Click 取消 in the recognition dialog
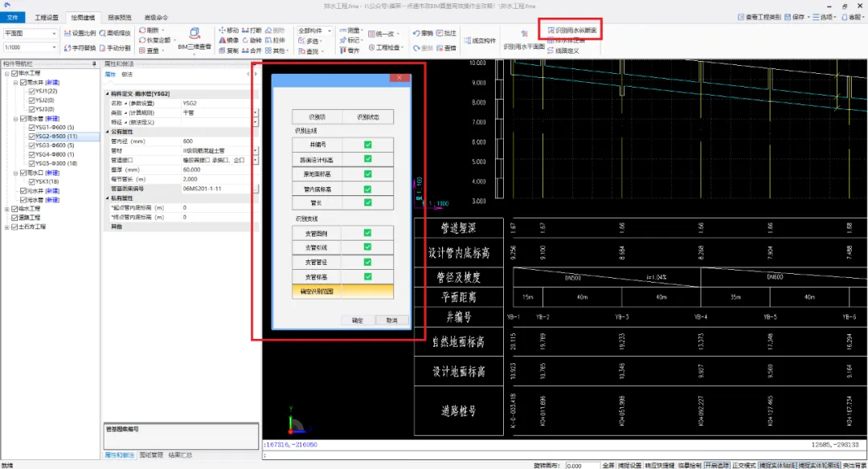 (392, 320)
